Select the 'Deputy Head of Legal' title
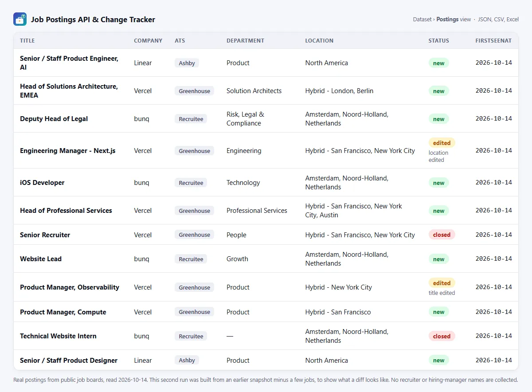This screenshot has width=532, height=392. pyautogui.click(x=54, y=119)
